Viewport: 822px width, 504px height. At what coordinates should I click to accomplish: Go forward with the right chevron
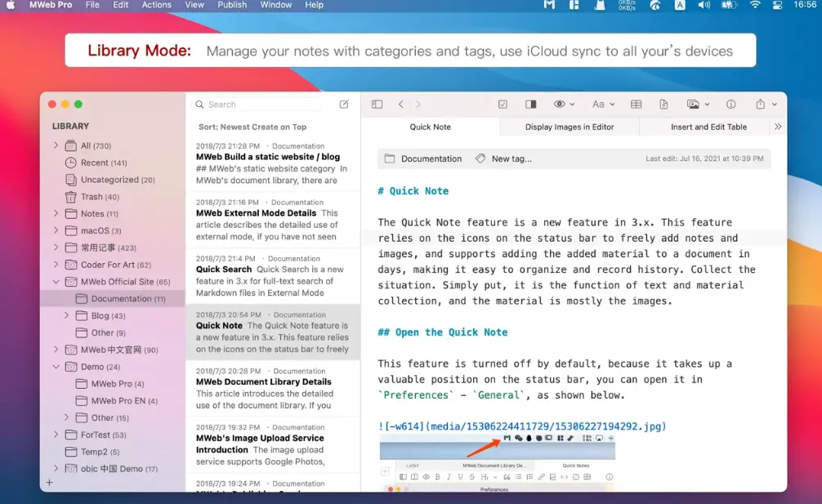point(418,105)
